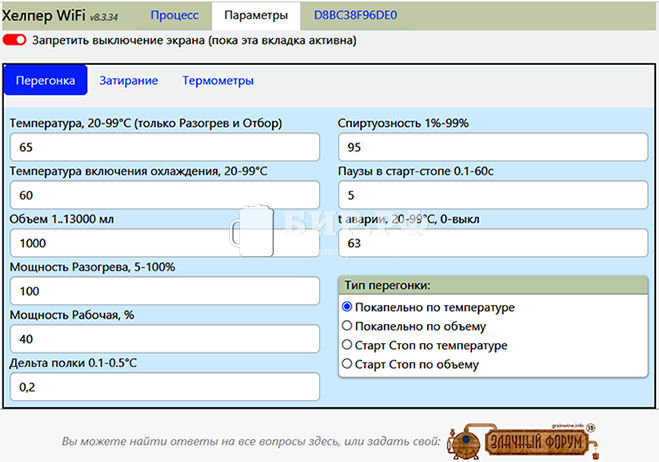Select the Перегонка sub-tab
This screenshot has height=462, width=659.
[45, 80]
